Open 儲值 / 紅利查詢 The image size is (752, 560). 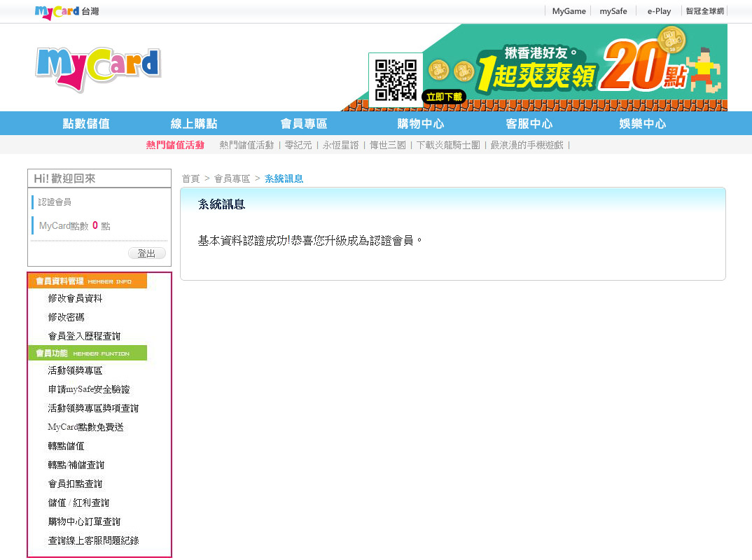click(x=78, y=503)
